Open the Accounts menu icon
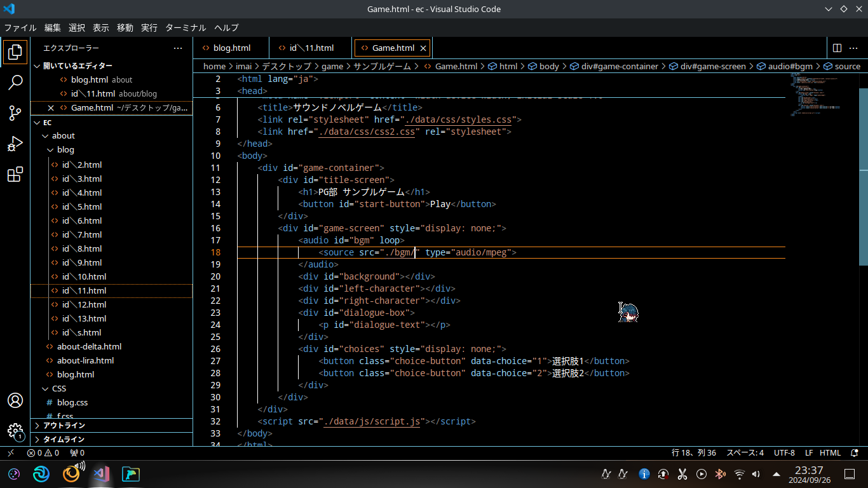This screenshot has height=488, width=868. click(15, 400)
